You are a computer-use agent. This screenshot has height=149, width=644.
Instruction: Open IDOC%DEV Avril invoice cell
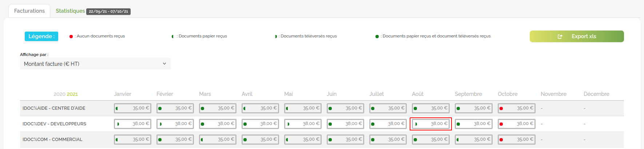[260, 124]
